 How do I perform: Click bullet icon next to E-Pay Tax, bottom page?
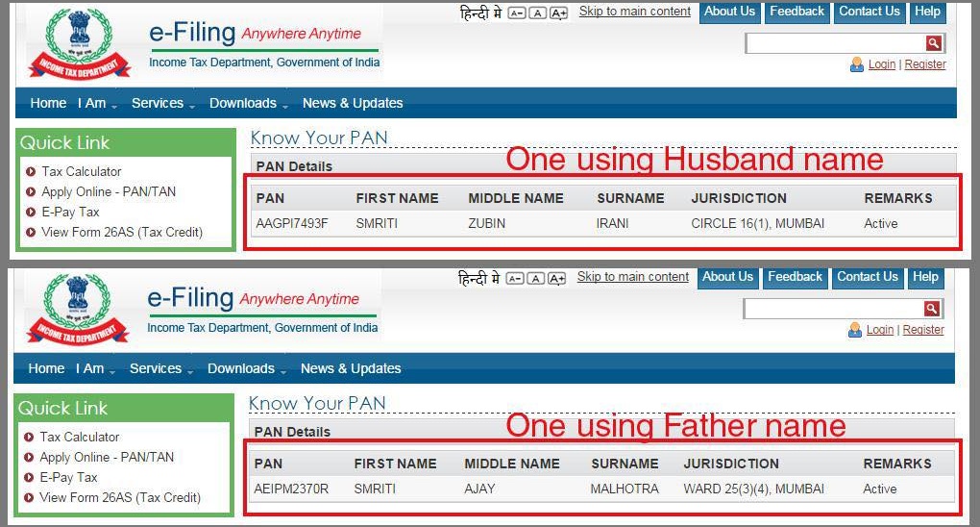29,478
